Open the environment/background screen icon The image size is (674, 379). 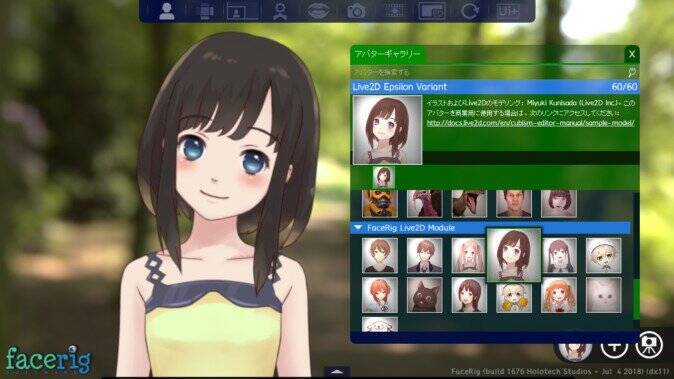click(242, 11)
